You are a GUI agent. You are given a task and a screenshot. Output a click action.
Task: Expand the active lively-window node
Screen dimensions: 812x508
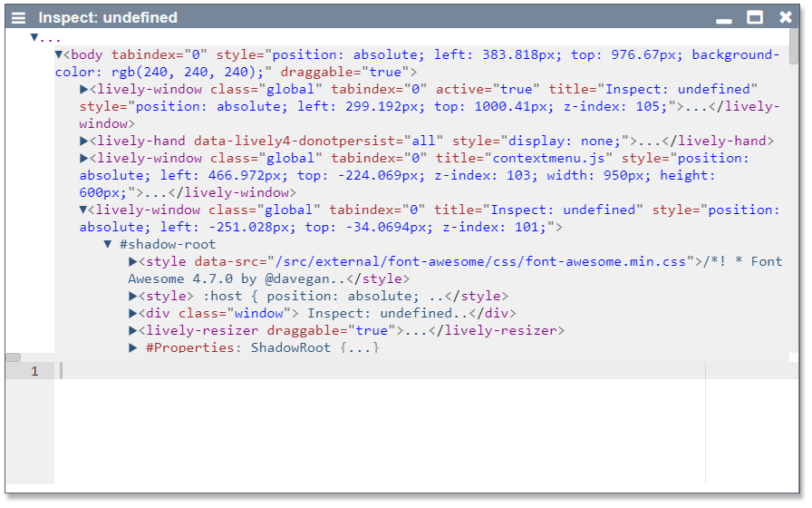(84, 89)
